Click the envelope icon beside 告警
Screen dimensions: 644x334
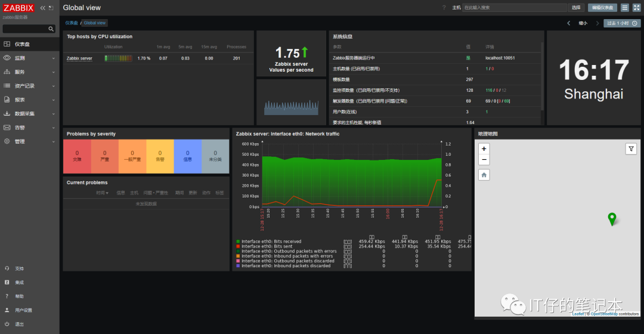coord(7,128)
